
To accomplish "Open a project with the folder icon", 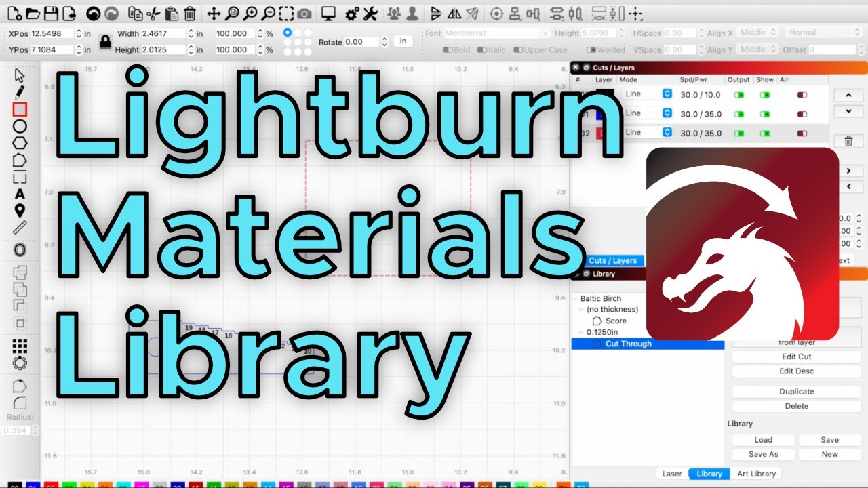I will pos(33,13).
